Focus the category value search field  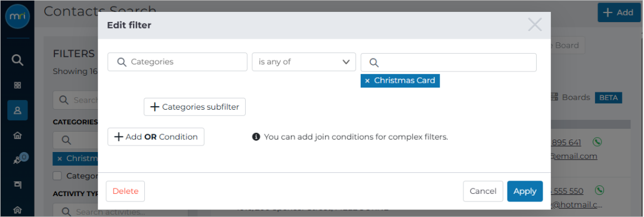pyautogui.click(x=448, y=63)
